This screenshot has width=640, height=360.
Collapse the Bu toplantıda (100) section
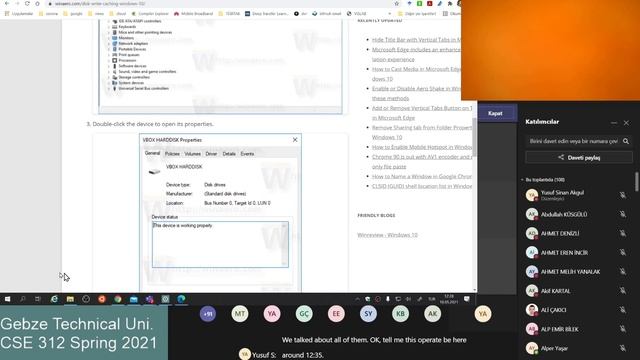pos(522,180)
